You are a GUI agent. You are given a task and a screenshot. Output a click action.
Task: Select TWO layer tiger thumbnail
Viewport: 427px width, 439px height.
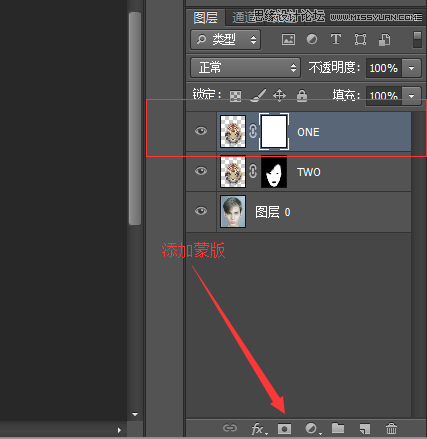click(233, 172)
